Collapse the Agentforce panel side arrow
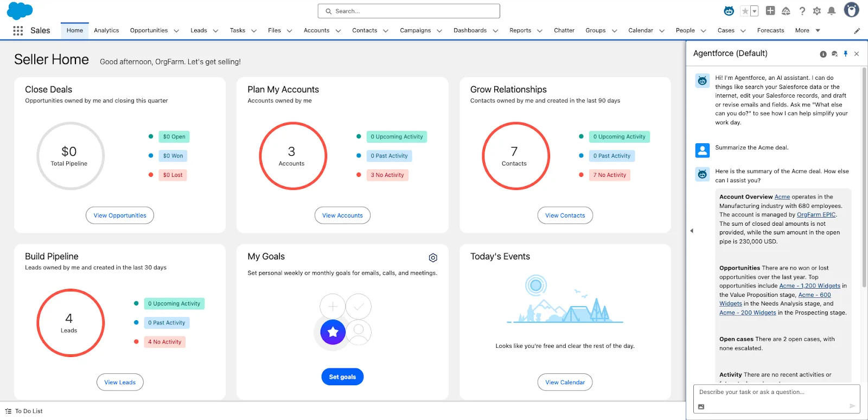 pos(692,231)
